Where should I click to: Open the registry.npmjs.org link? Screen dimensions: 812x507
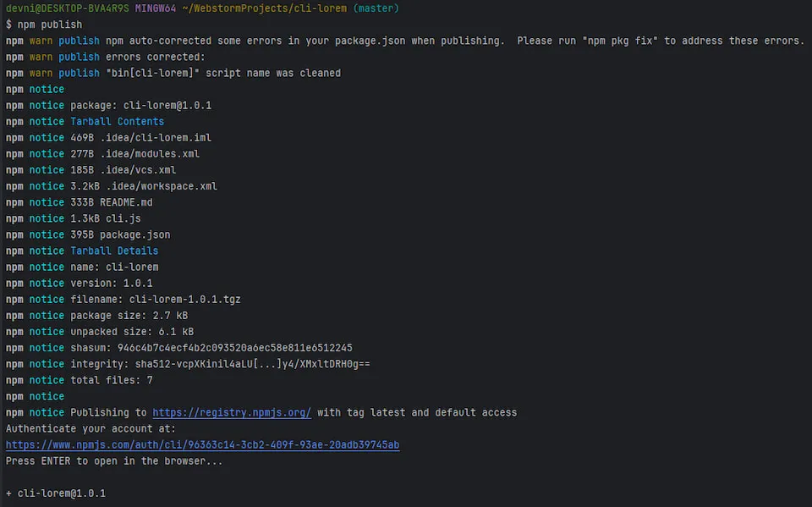(x=232, y=412)
